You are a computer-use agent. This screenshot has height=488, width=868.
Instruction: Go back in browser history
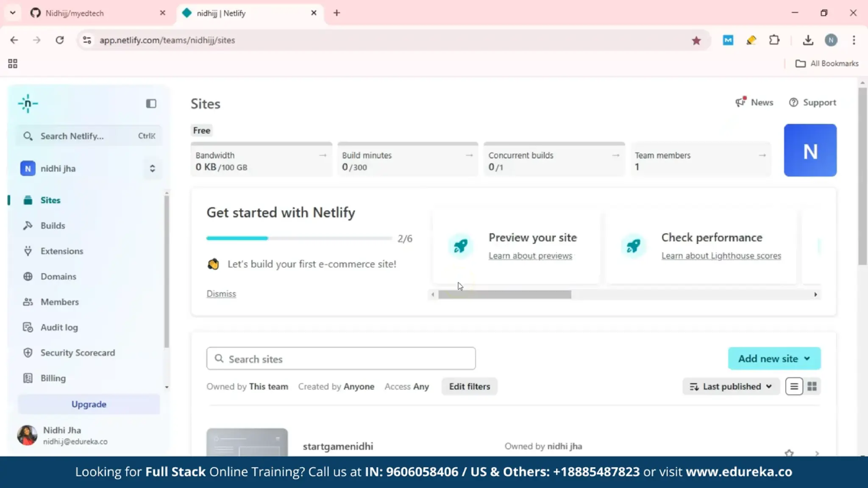click(14, 40)
